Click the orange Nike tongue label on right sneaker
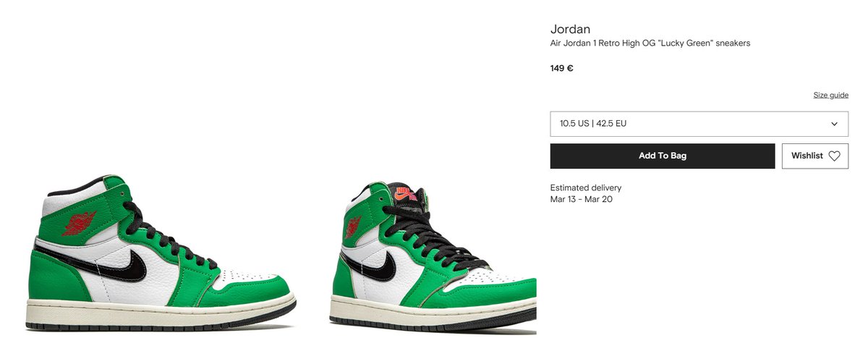This screenshot has width=868, height=359. click(407, 193)
